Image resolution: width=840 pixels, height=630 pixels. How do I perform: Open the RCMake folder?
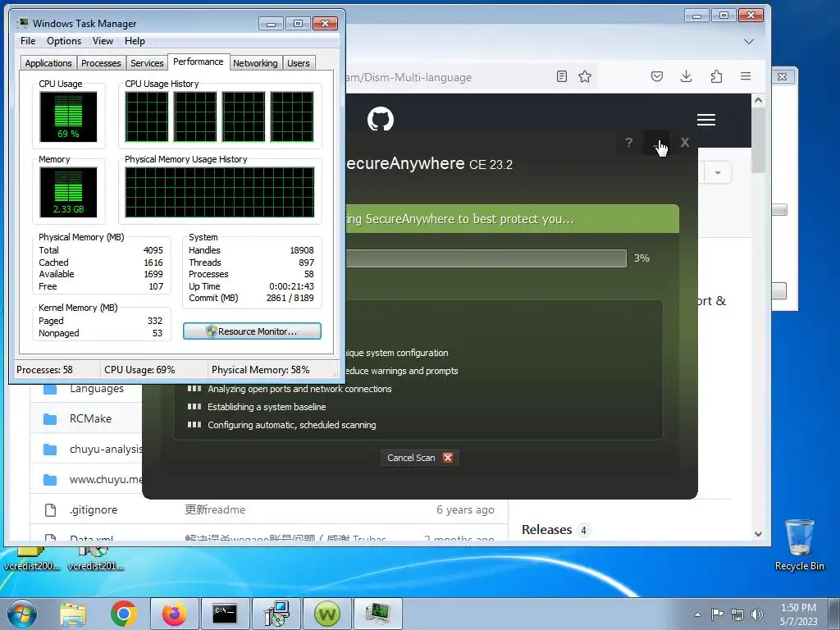(90, 418)
